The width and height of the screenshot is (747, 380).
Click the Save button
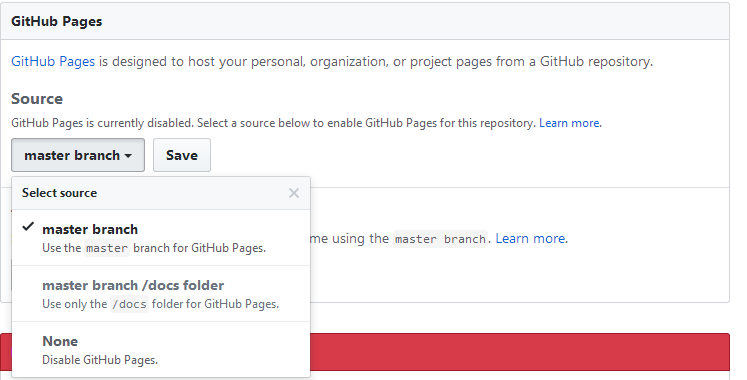click(x=182, y=155)
